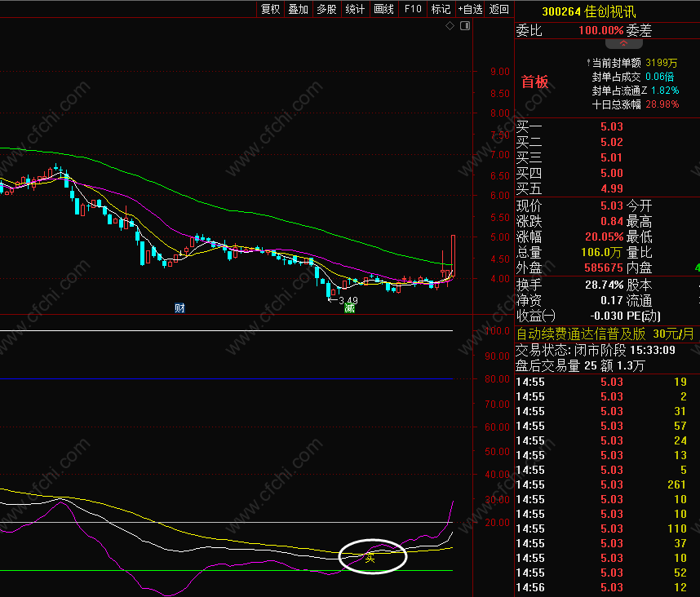Screen dimensions: 700x597
Task: Click 封单占流通Z 1.82% value
Action: (665, 91)
